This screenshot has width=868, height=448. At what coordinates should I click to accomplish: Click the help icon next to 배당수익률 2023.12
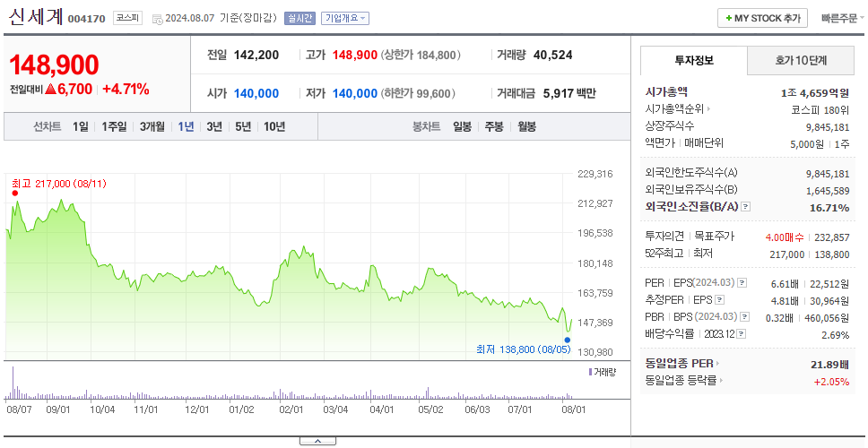point(742,334)
